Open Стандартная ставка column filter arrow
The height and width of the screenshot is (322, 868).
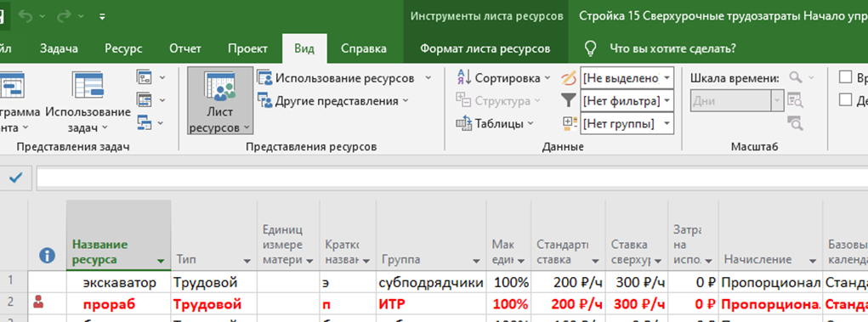click(x=596, y=261)
